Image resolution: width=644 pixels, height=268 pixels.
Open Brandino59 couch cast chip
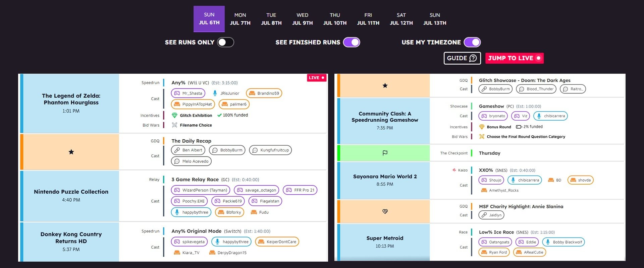click(x=264, y=93)
